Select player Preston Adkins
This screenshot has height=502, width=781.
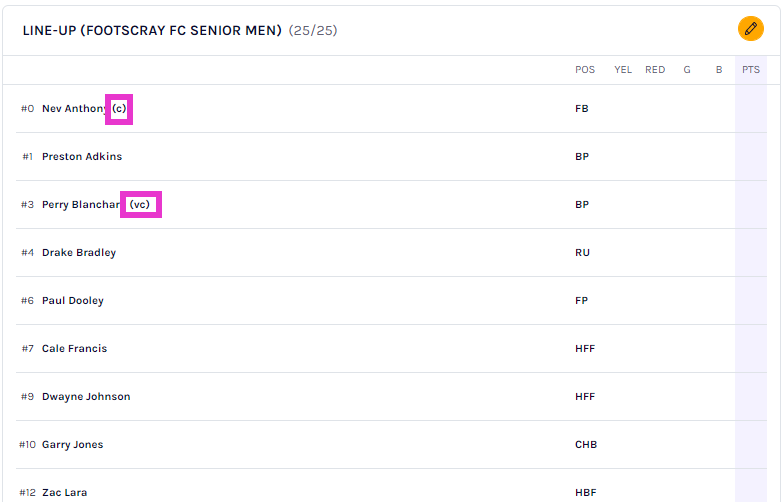click(82, 157)
